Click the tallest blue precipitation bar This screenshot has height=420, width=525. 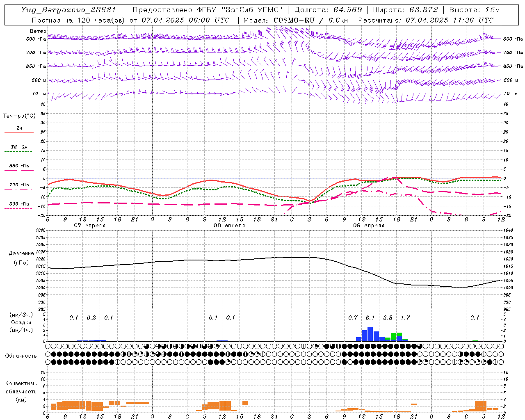click(x=370, y=334)
